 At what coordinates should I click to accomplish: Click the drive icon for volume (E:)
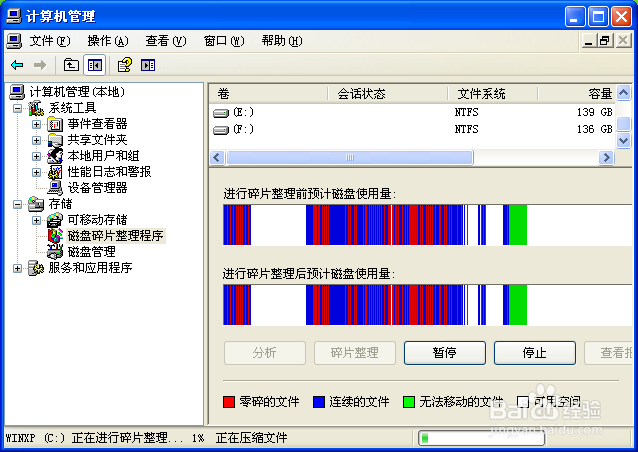[x=221, y=113]
